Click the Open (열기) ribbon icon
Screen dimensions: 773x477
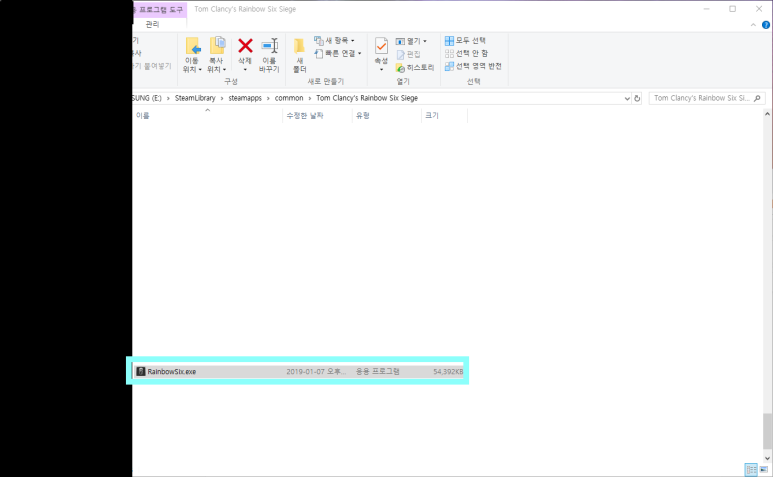400,41
